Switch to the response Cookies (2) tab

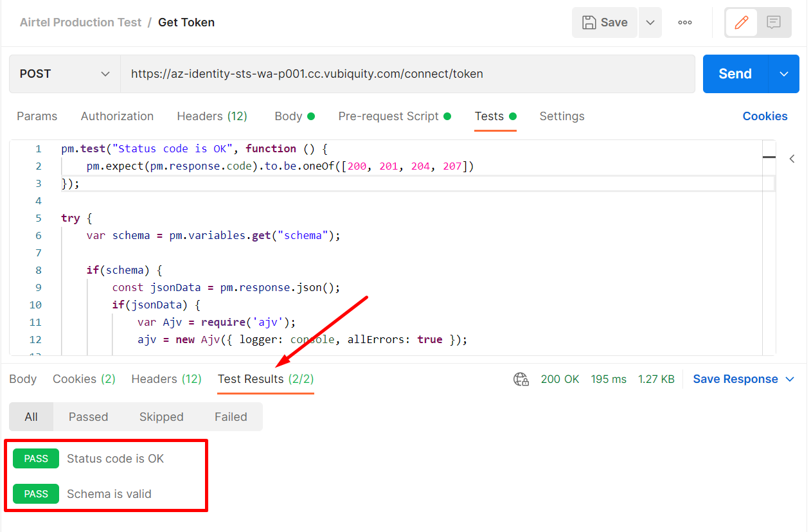84,379
